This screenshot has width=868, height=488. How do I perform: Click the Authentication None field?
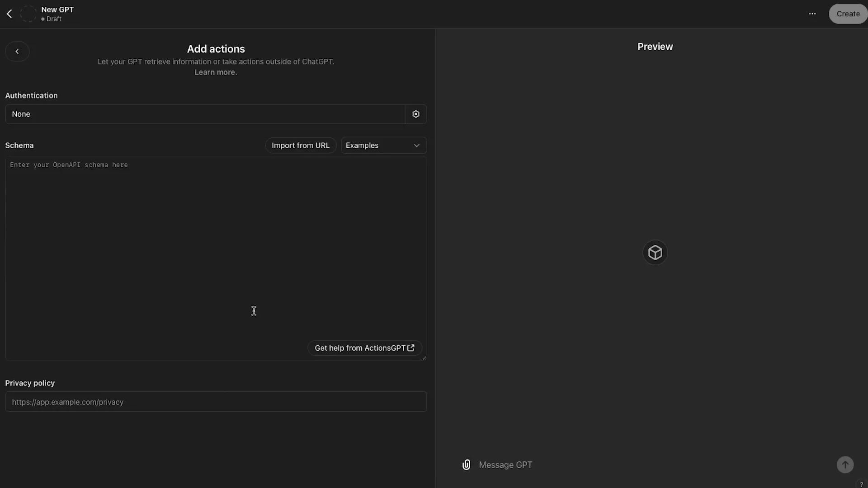coord(205,114)
